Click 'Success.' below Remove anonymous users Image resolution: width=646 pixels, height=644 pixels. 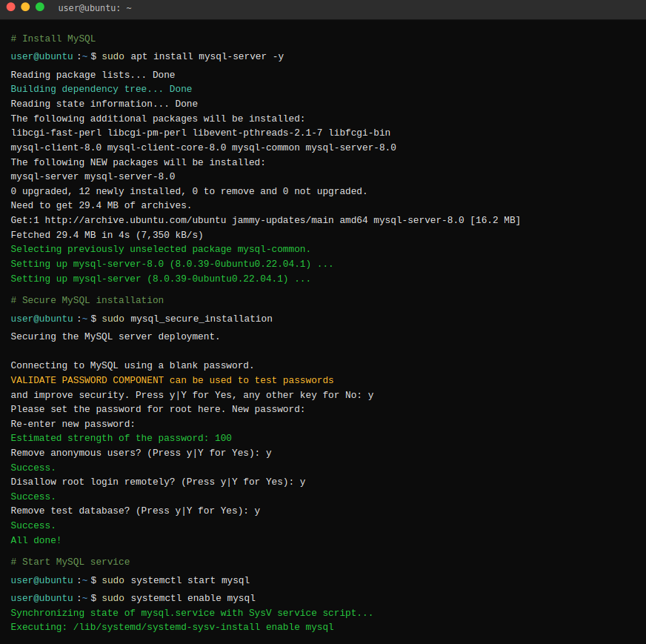click(x=33, y=467)
